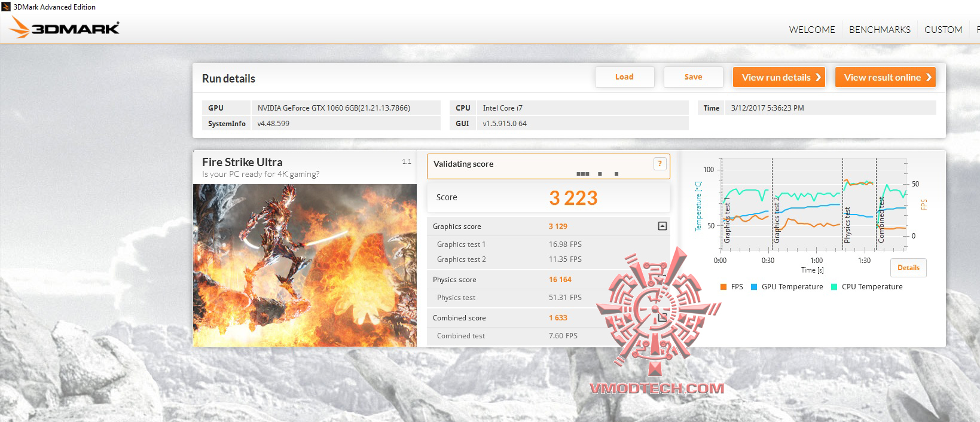980x422 pixels.
Task: Open the BENCHMARKS tab
Action: (880, 29)
